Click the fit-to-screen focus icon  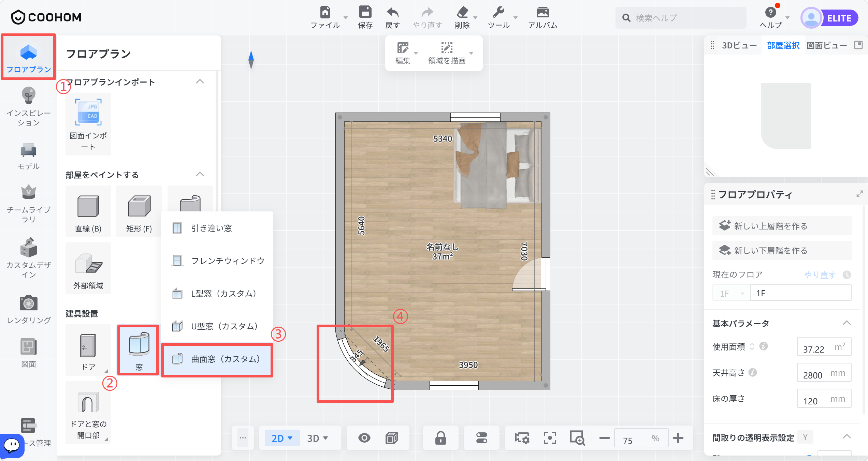point(550,438)
